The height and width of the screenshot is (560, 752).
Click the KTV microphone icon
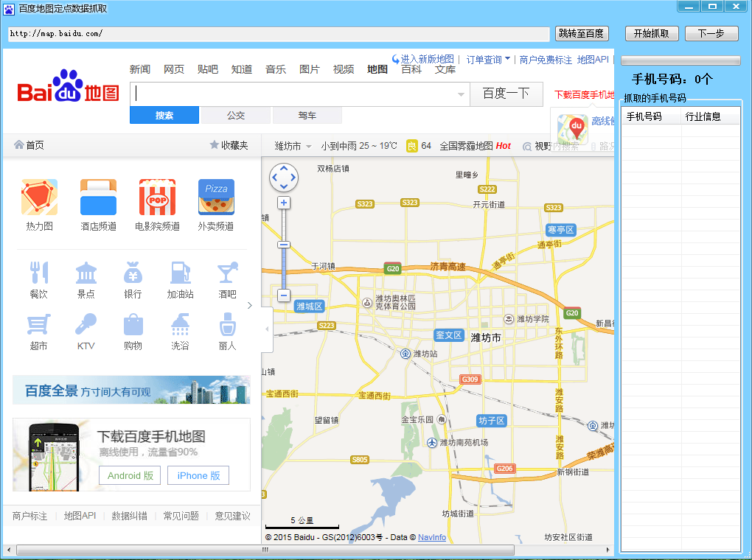[86, 325]
